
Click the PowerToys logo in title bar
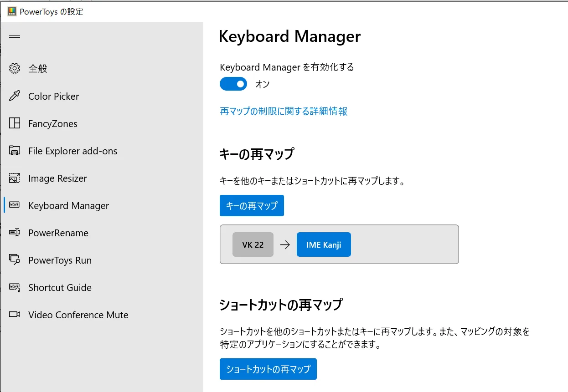(x=12, y=12)
